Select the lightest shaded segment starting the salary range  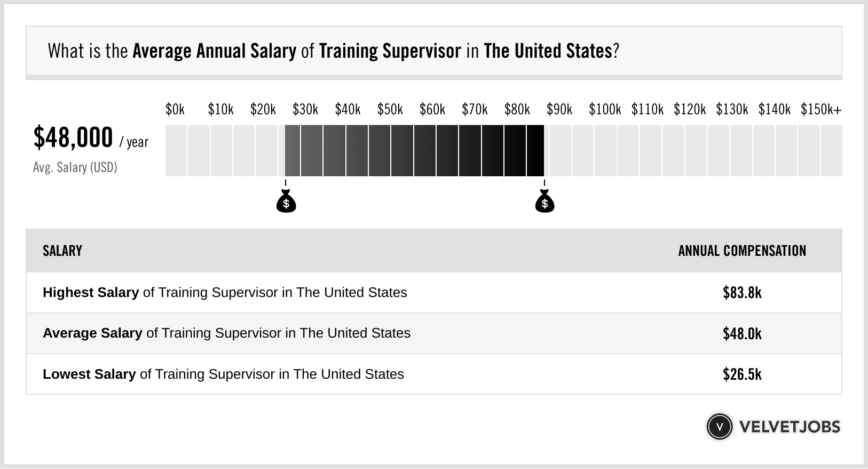tap(293, 151)
